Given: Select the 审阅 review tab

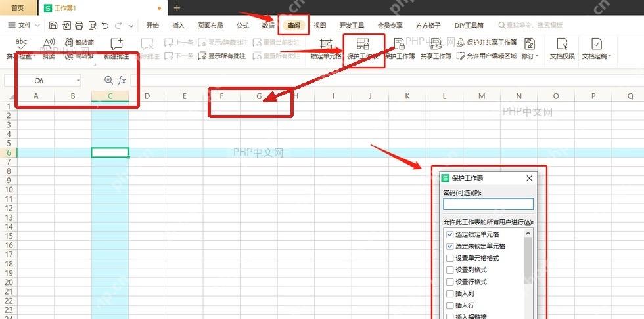Looking at the screenshot, I should (x=294, y=26).
